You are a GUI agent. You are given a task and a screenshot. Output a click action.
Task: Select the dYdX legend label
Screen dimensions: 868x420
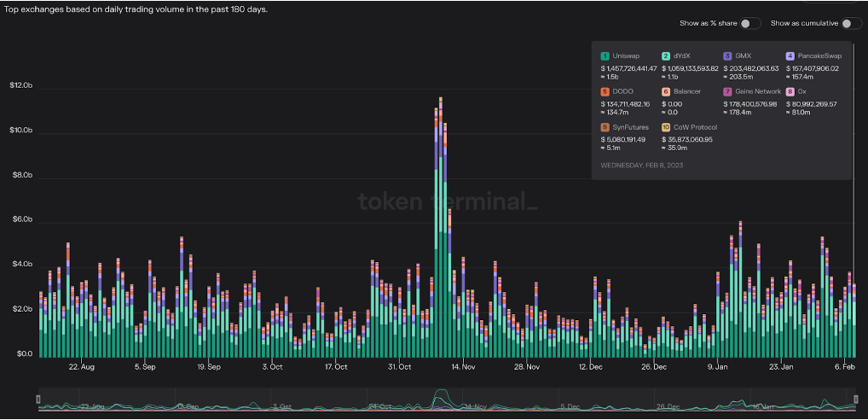pyautogui.click(x=683, y=56)
